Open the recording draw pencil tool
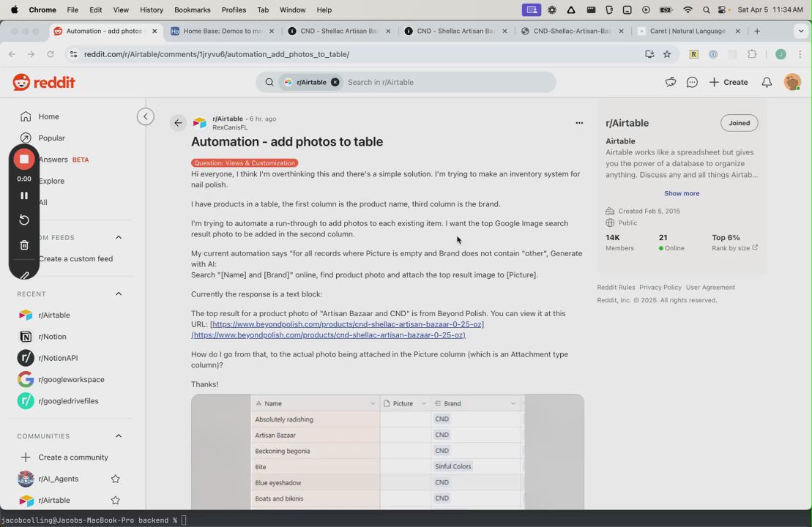 [24, 275]
